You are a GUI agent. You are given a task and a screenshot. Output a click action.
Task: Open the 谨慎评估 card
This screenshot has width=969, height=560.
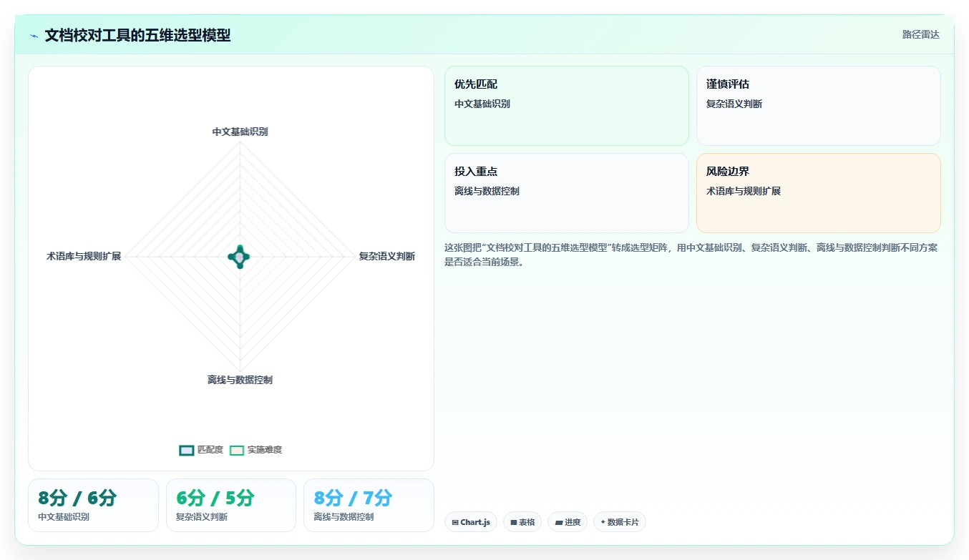[x=818, y=106]
